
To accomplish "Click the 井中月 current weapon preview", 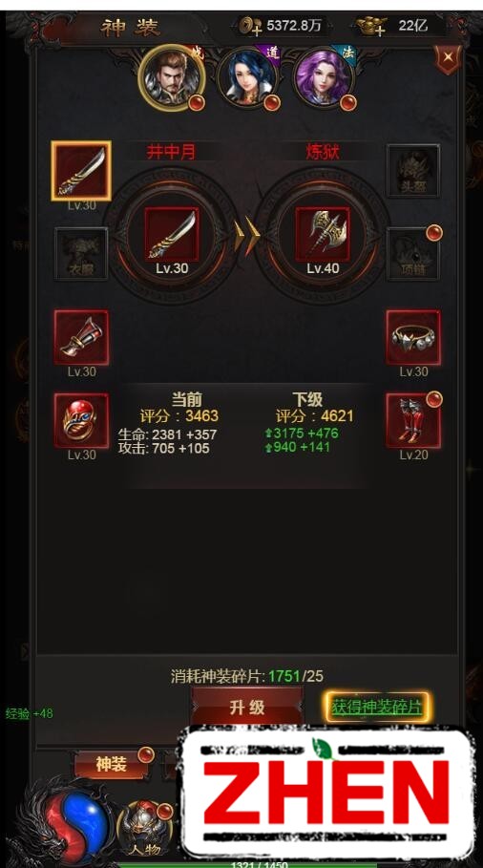I will tap(172, 235).
